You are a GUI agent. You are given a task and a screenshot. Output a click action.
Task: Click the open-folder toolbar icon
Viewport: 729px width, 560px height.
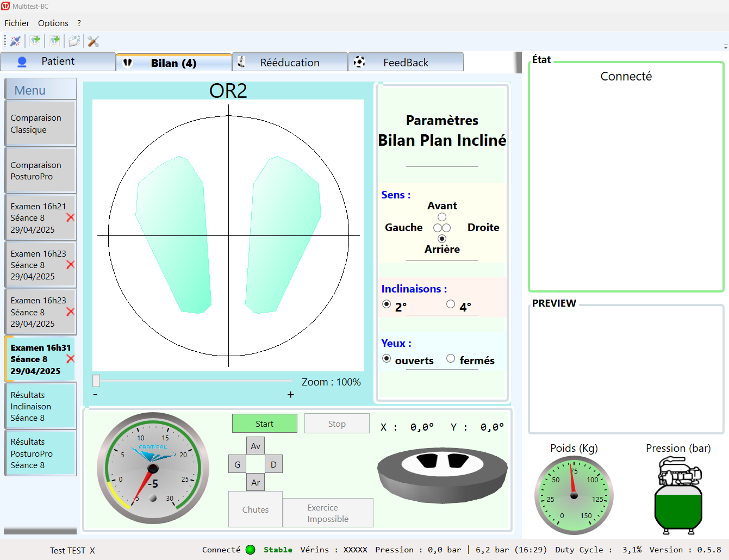point(74,41)
